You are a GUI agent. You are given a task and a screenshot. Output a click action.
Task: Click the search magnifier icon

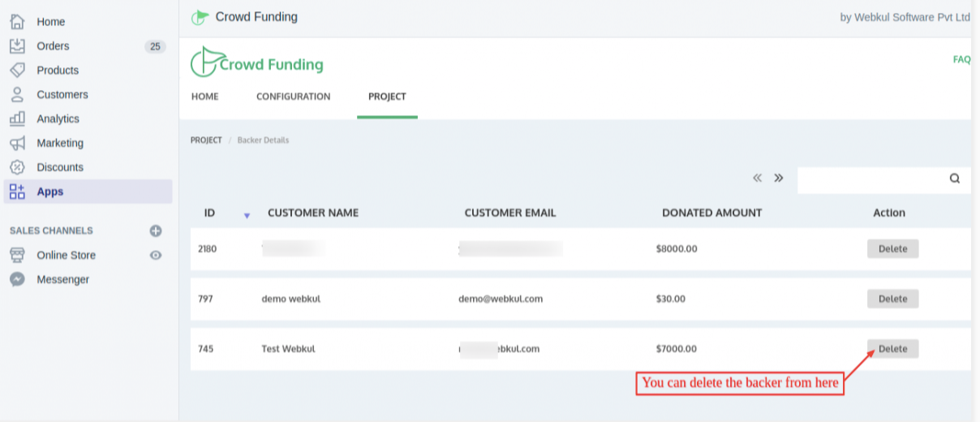coord(955,179)
